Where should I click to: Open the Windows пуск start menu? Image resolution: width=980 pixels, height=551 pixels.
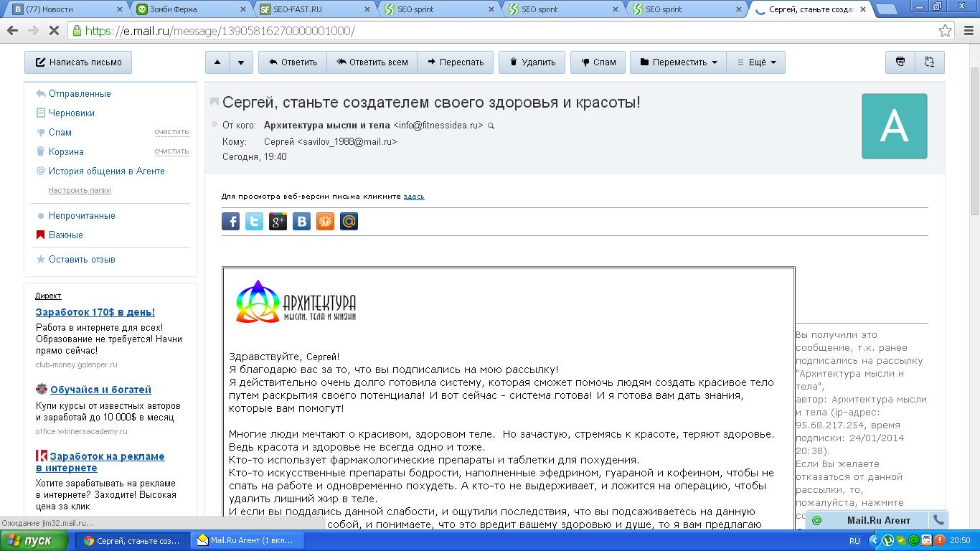36,540
